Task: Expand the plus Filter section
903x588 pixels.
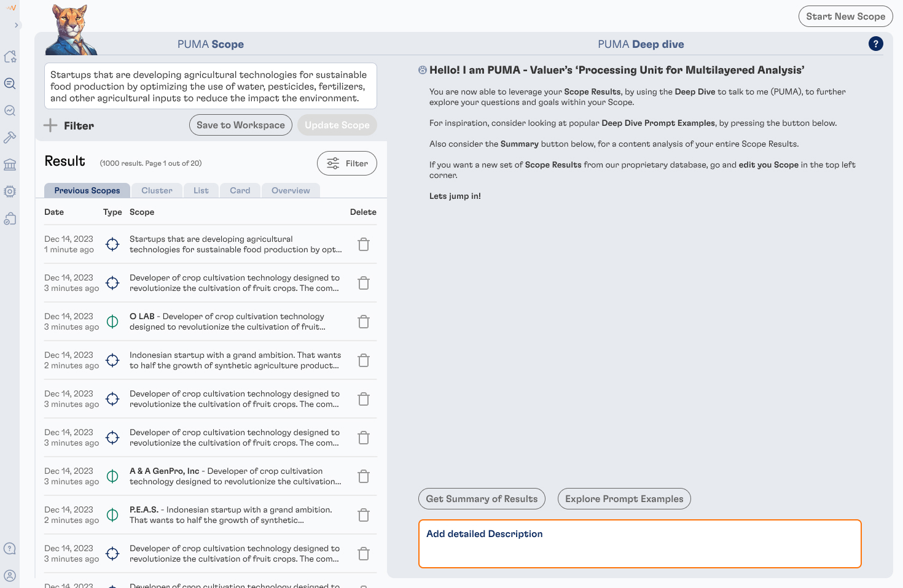Action: coord(69,126)
